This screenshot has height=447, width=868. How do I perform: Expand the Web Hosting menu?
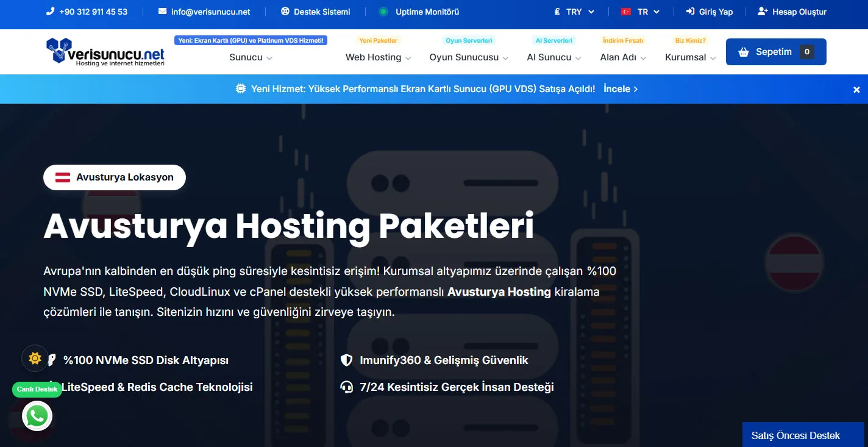pyautogui.click(x=378, y=57)
